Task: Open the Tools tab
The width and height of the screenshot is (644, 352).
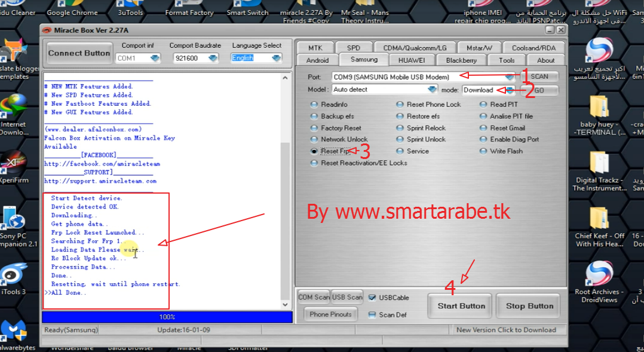Action: coord(507,60)
